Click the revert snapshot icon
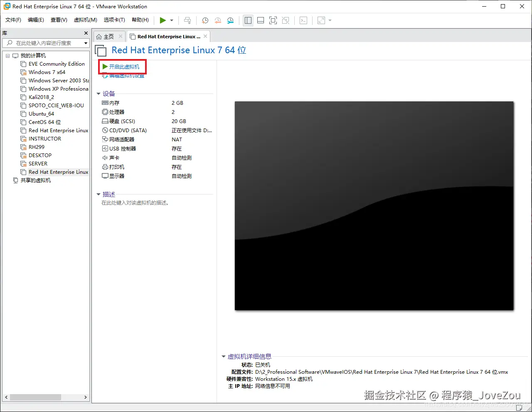Image resolution: width=532 pixels, height=412 pixels. point(218,20)
